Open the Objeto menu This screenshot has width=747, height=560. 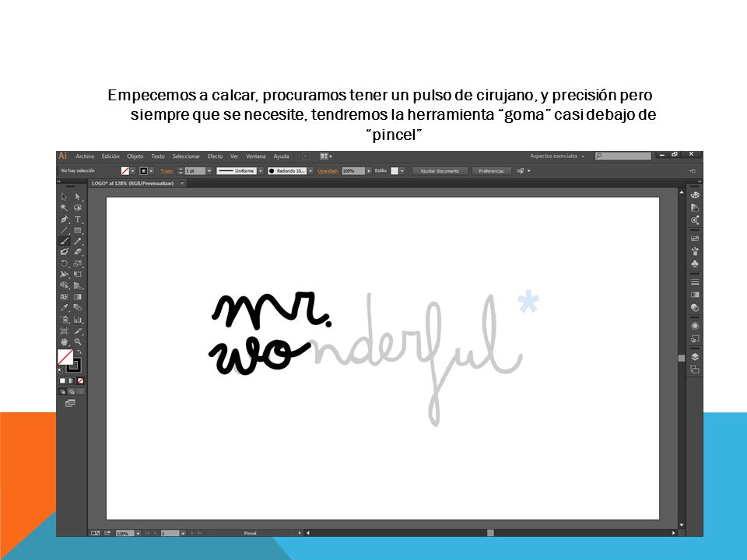pyautogui.click(x=135, y=156)
